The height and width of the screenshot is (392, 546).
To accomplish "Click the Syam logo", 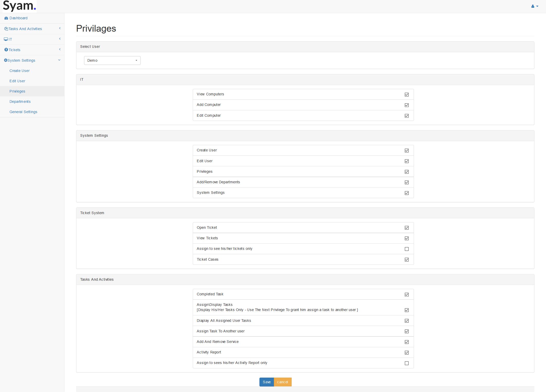I will [x=19, y=6].
